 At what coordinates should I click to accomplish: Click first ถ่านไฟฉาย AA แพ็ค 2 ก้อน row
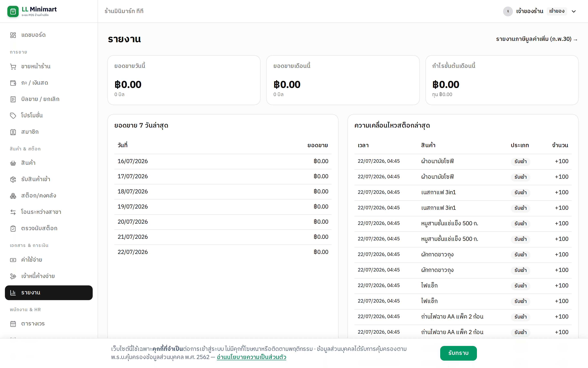point(463,317)
